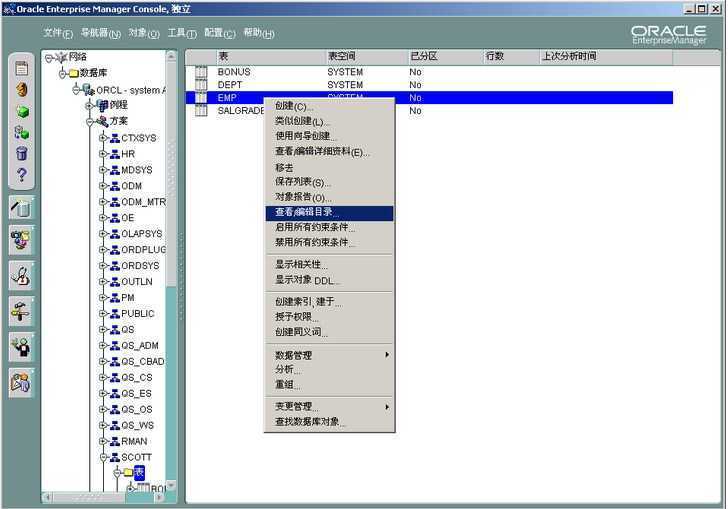Expand the CTXSYS schema node

coord(104,138)
